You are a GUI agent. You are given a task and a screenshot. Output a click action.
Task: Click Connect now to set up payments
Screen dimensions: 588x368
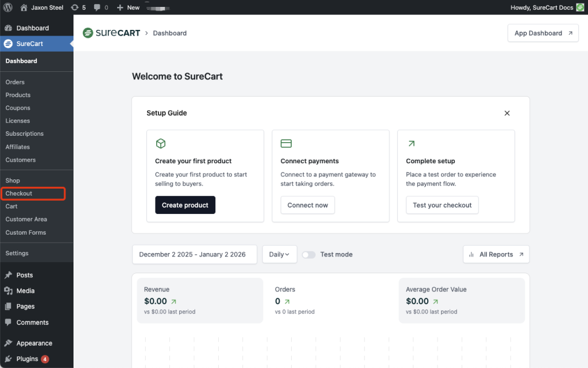307,205
